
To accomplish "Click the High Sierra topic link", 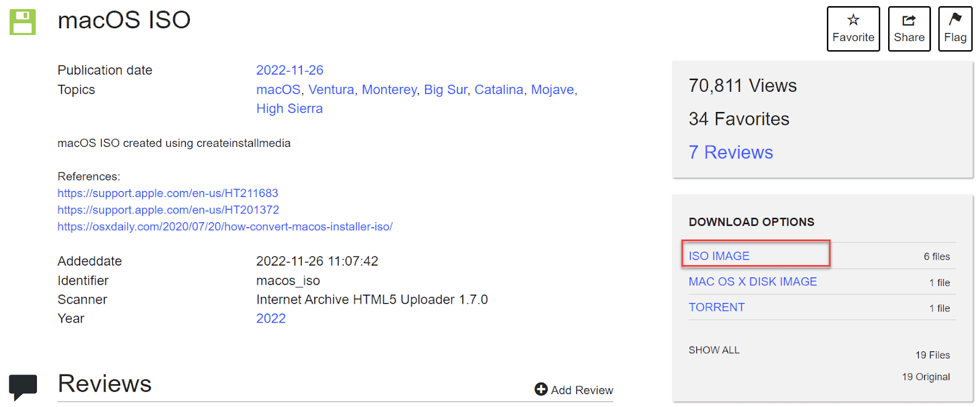I will click(x=289, y=108).
